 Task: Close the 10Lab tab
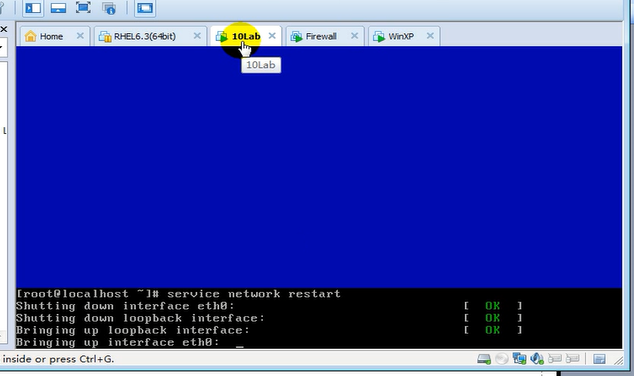point(272,36)
